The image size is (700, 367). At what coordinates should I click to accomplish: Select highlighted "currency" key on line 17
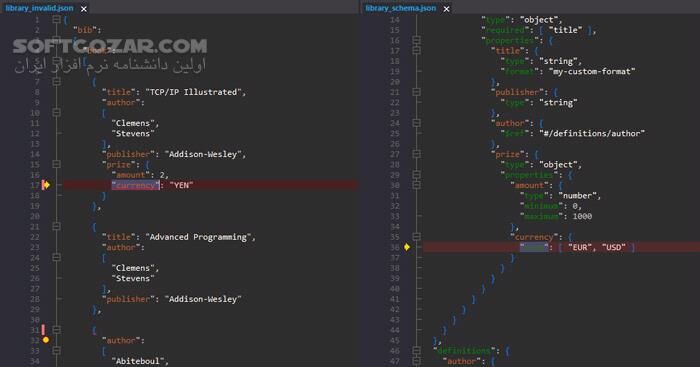[x=135, y=185]
